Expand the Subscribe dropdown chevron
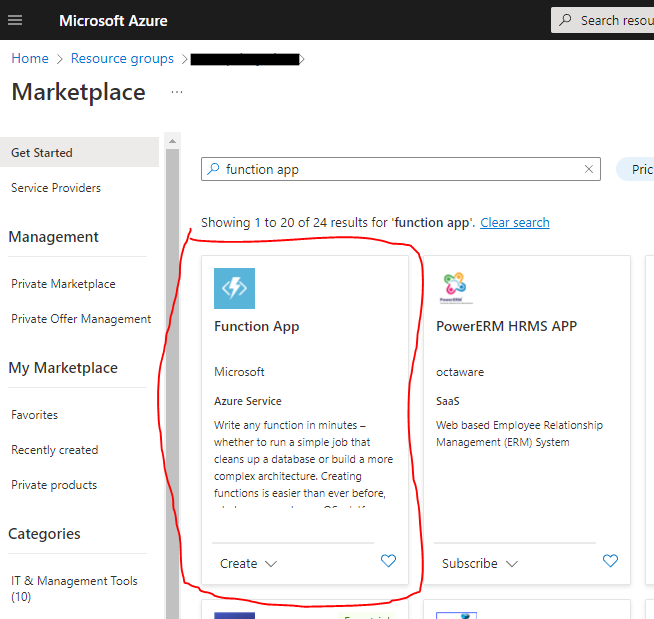This screenshot has height=619, width=654. pos(512,564)
